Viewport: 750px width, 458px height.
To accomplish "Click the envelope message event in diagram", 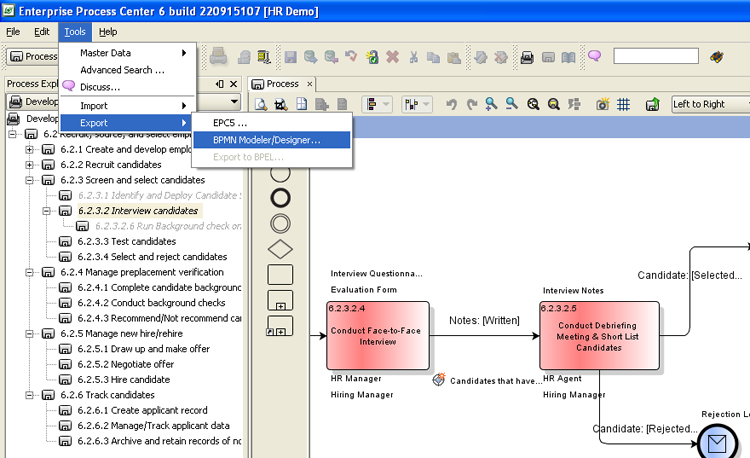I will click(x=717, y=444).
